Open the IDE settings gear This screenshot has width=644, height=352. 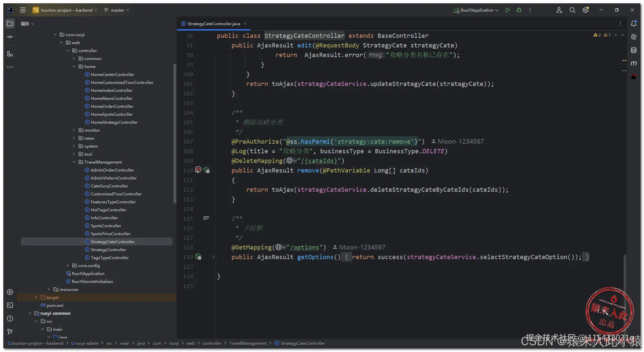(586, 10)
